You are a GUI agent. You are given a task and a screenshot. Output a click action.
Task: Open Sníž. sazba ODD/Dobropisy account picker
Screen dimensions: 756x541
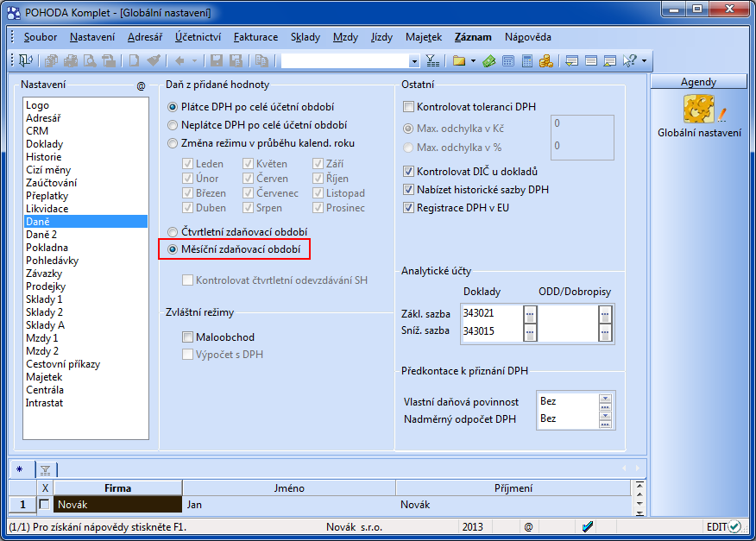[605, 332]
